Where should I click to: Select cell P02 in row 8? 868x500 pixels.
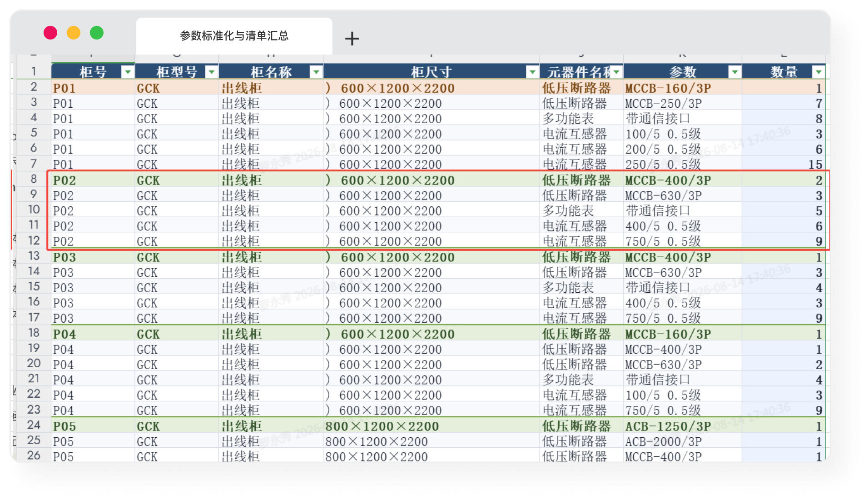point(93,180)
